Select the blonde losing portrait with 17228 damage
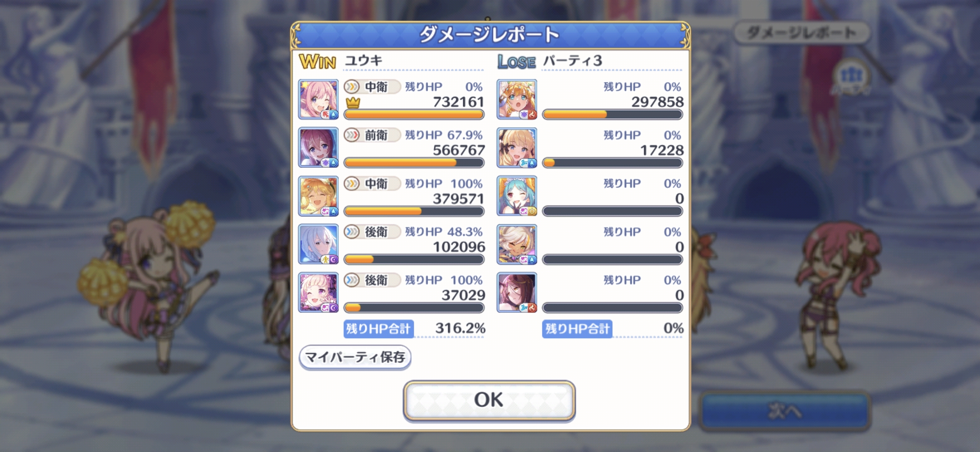 517,148
